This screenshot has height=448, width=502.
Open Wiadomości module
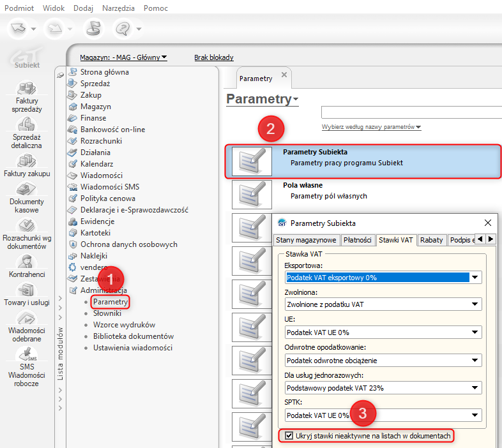coord(101,175)
